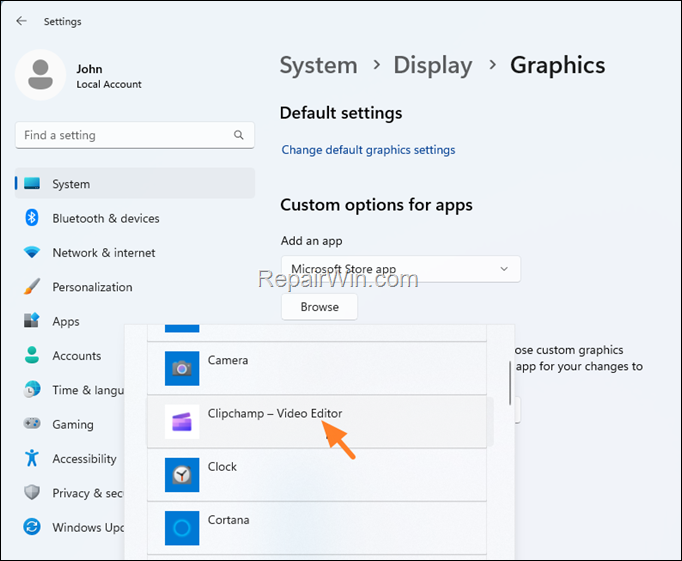Open John's account profile picture

(x=40, y=75)
